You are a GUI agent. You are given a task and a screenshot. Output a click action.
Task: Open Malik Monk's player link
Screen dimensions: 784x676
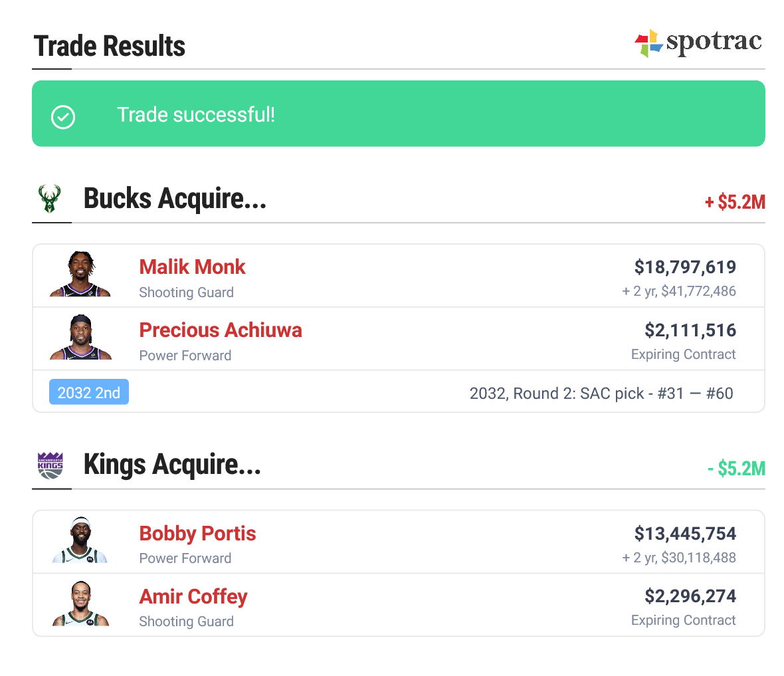192,267
